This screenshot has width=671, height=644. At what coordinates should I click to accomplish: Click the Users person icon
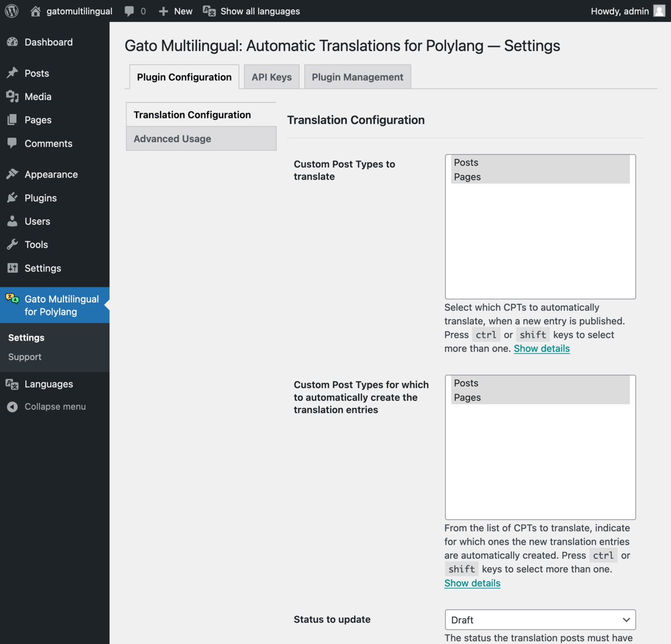click(x=12, y=221)
